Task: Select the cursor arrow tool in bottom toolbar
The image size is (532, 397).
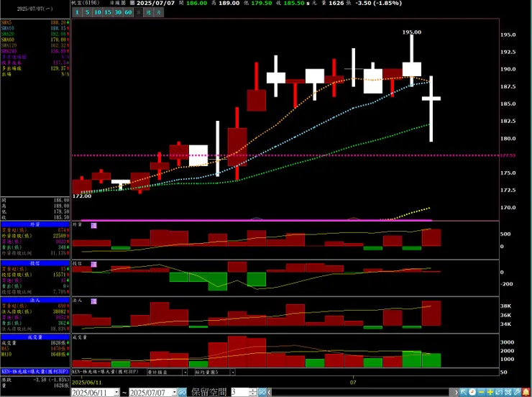Action: (464, 392)
